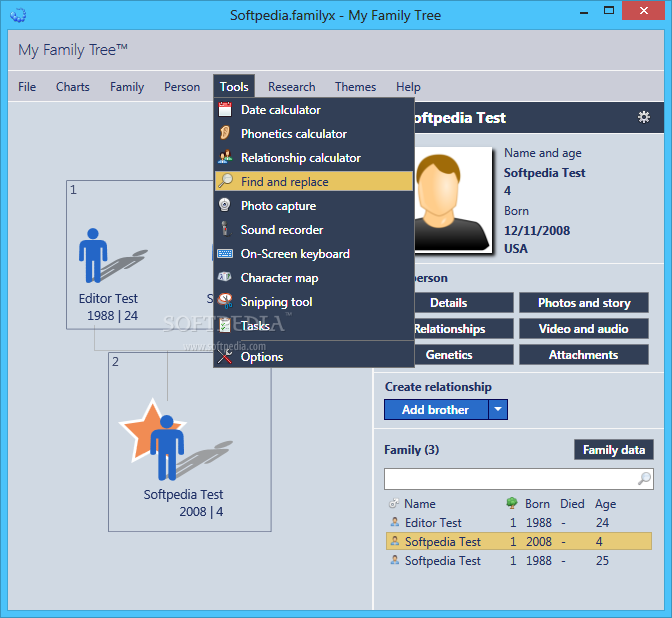This screenshot has width=672, height=618.
Task: Open the Person menu
Action: (x=182, y=87)
